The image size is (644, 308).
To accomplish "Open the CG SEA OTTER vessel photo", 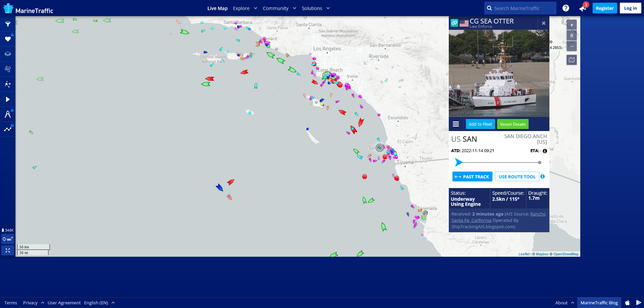I will 499,73.
